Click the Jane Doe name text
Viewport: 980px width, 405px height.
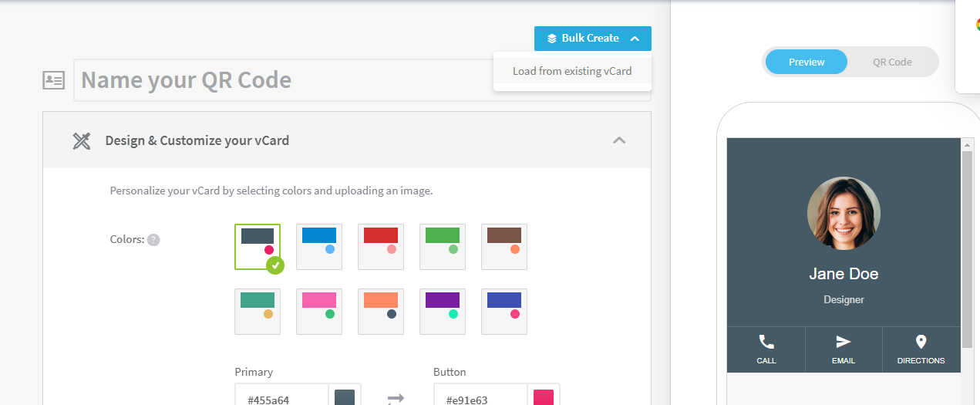[844, 274]
